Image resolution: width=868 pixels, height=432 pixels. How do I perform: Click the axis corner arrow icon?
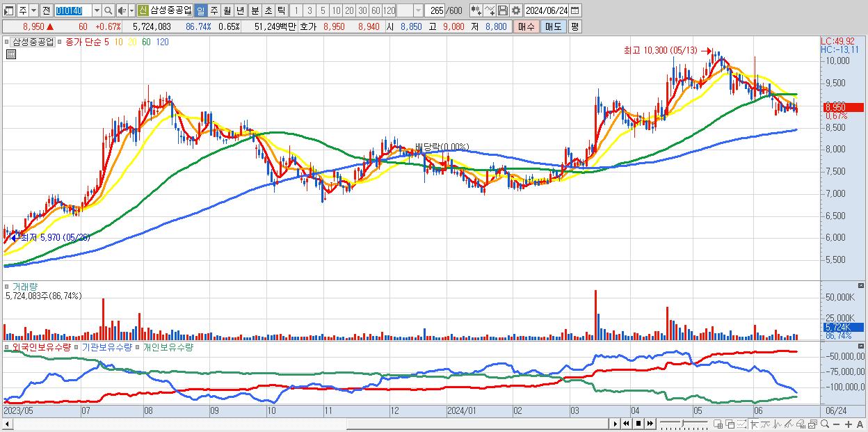pos(754,424)
